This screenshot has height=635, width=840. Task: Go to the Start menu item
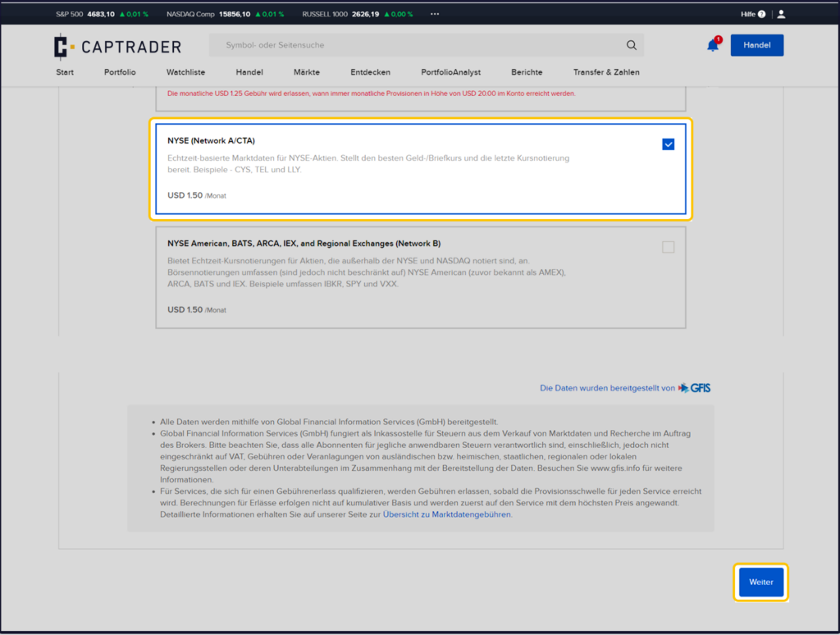coord(65,72)
